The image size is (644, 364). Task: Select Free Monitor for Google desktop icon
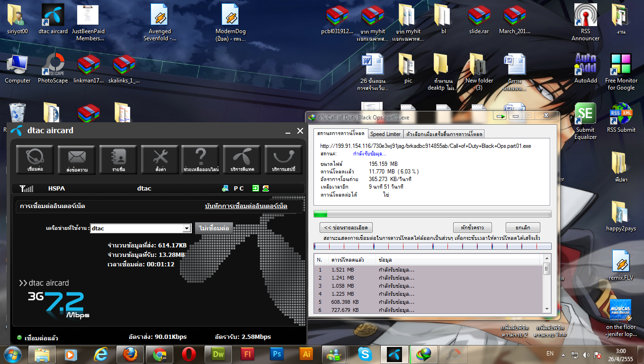[x=621, y=72]
